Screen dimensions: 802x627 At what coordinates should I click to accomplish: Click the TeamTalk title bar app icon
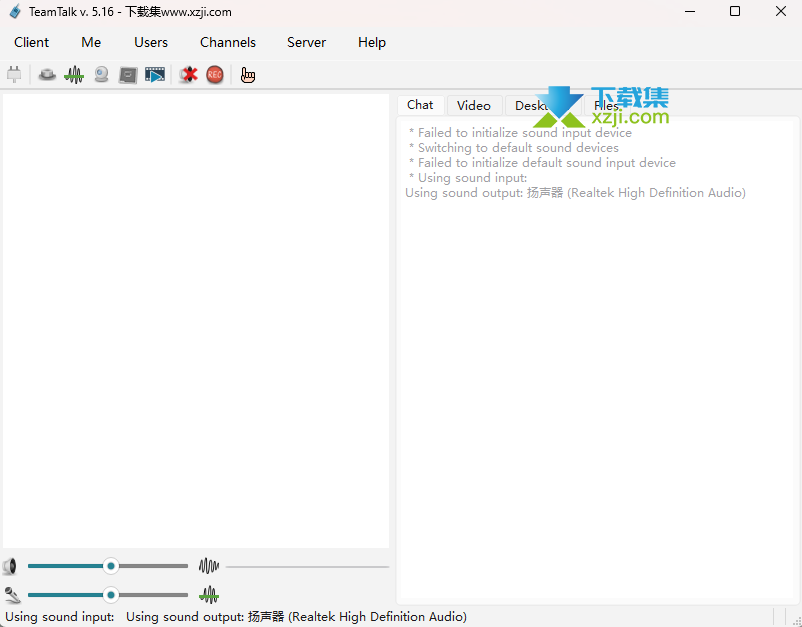(x=15, y=11)
